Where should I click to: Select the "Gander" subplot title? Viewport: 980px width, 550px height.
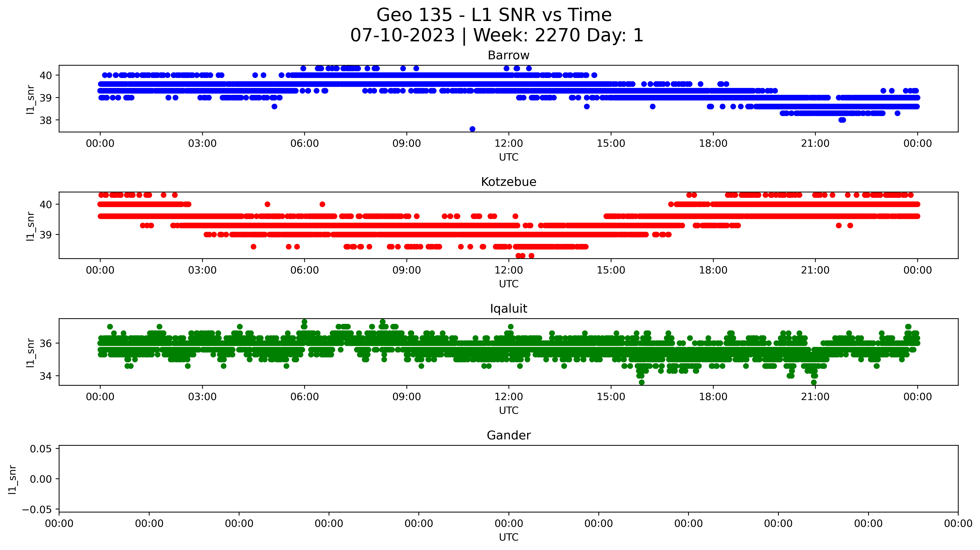509,435
